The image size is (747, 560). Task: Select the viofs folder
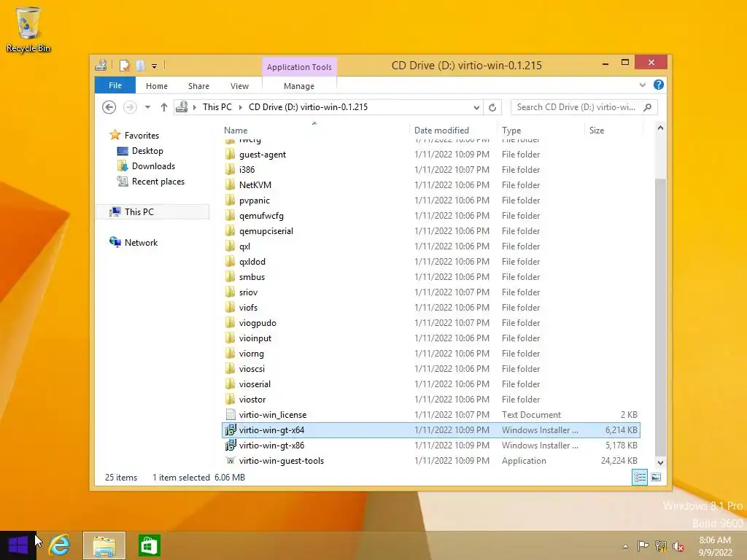[x=430, y=307]
